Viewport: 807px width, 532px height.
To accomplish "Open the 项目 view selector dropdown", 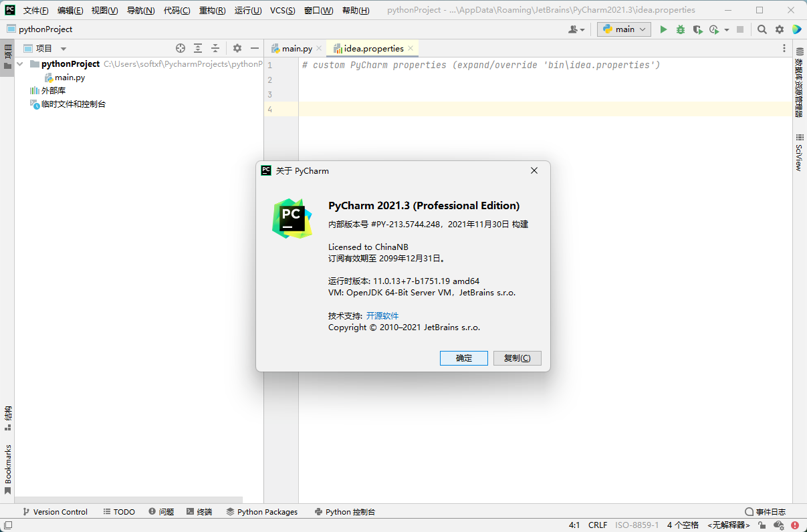I will (45, 48).
